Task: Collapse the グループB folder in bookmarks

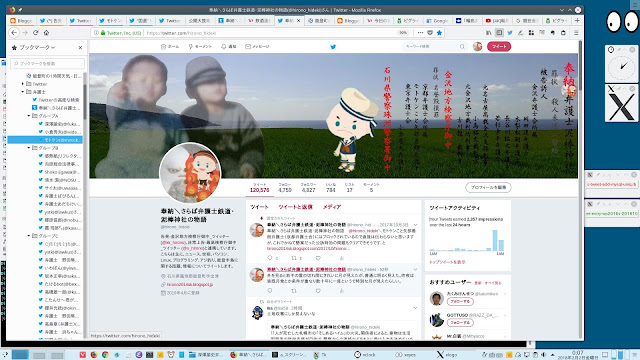Action: (x=29, y=148)
